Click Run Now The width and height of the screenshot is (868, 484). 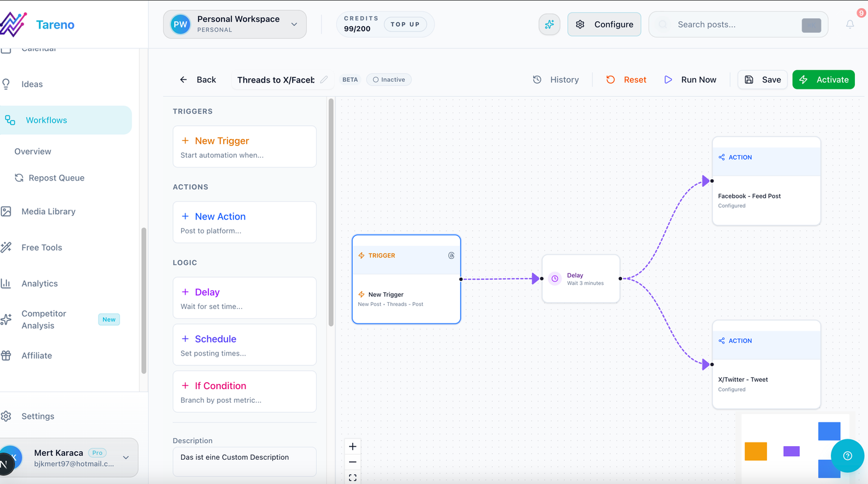(x=690, y=79)
